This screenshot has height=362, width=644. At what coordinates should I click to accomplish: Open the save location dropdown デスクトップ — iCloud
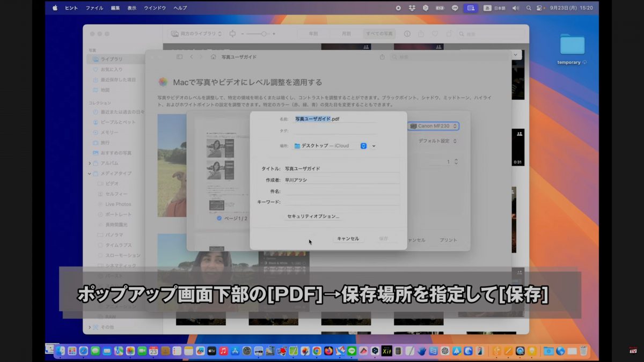point(330,146)
